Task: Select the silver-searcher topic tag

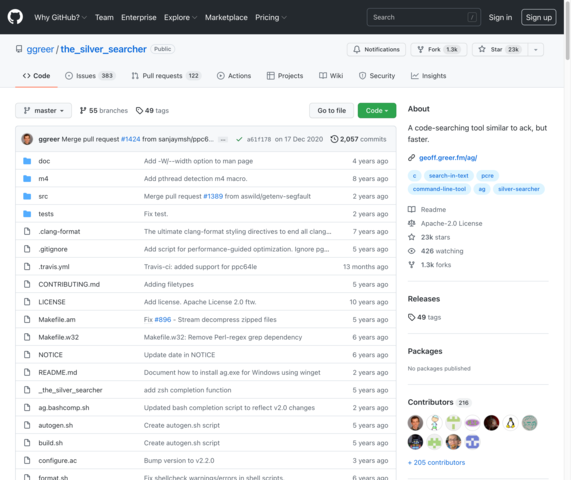Action: pyautogui.click(x=519, y=189)
